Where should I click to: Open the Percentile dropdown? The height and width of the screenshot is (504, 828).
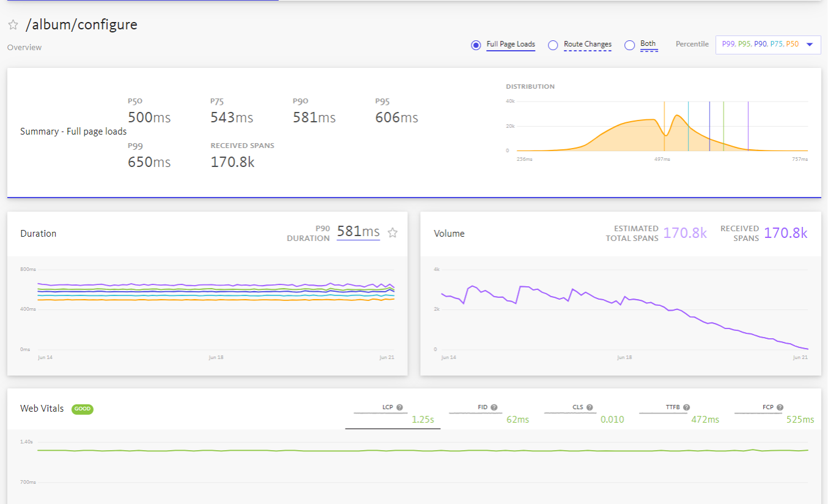point(768,45)
